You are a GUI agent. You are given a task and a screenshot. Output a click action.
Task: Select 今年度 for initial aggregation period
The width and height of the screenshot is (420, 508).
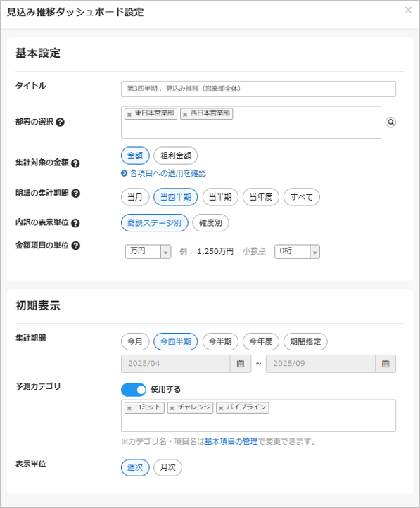click(261, 341)
